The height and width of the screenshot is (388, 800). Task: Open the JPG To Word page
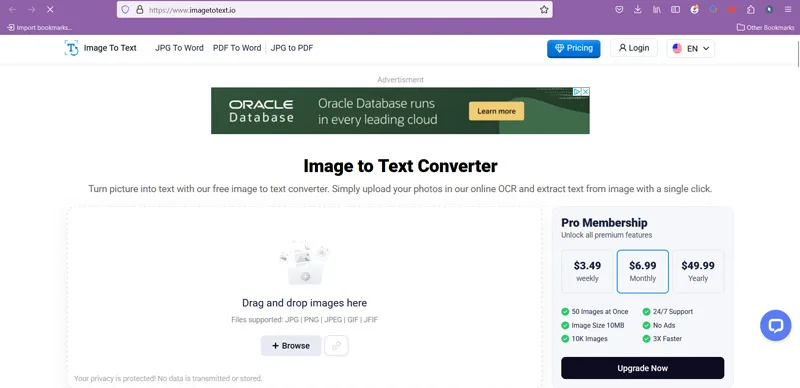click(x=179, y=48)
